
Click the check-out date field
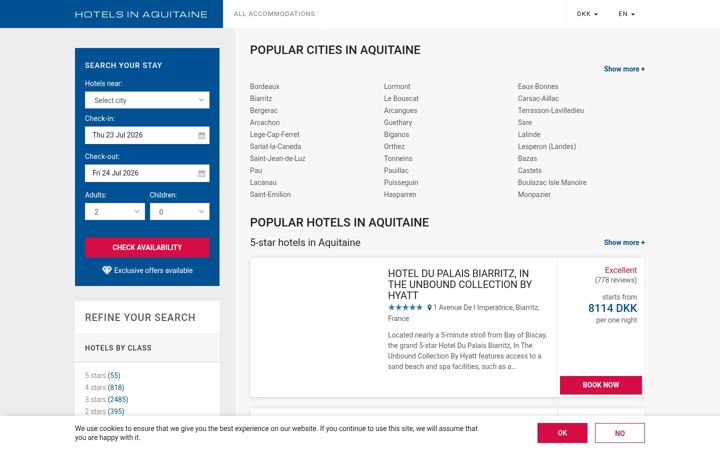pos(147,174)
